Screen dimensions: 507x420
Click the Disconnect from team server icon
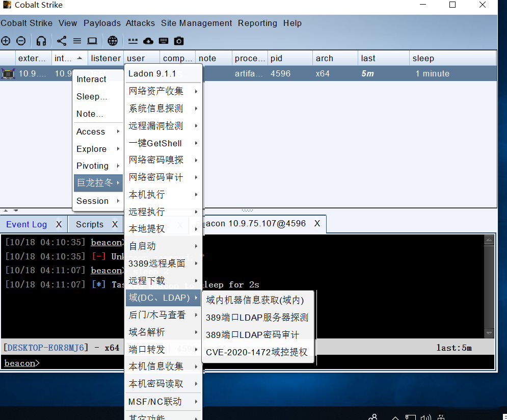click(x=21, y=41)
